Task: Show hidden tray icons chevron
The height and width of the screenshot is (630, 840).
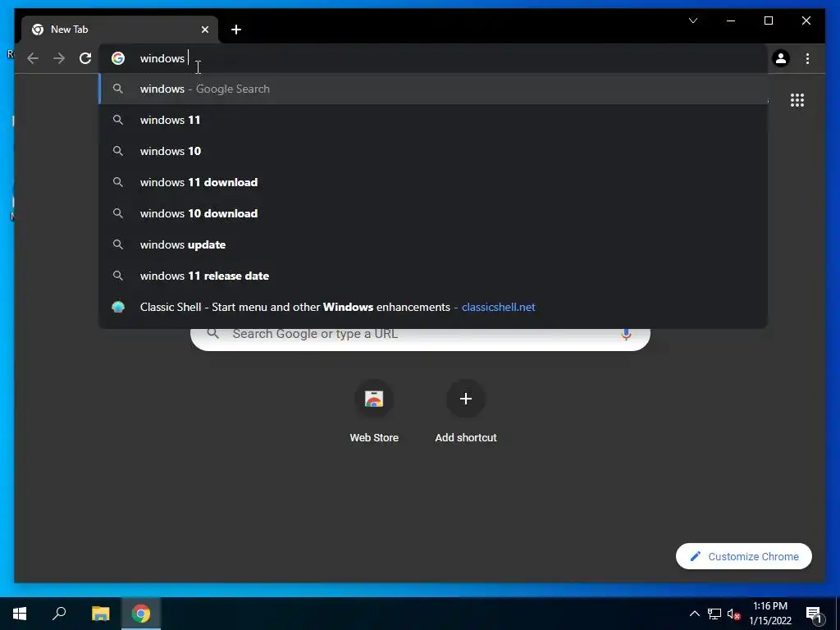Action: 694,614
